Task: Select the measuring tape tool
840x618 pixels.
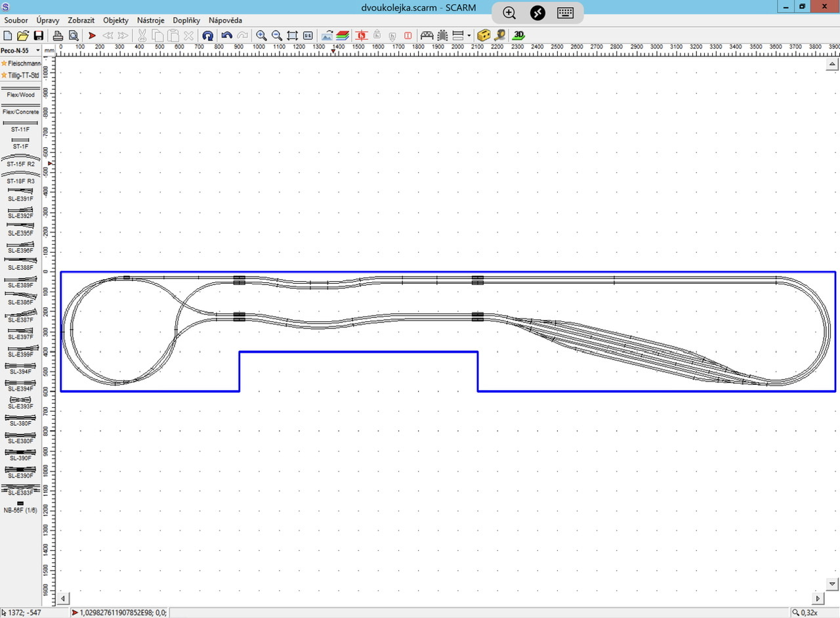Action: (499, 35)
